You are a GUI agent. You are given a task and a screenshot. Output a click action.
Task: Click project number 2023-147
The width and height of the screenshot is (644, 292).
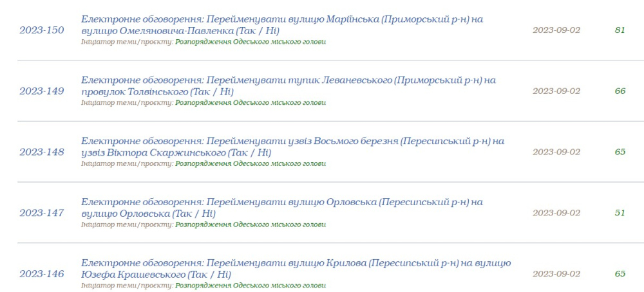pyautogui.click(x=42, y=213)
